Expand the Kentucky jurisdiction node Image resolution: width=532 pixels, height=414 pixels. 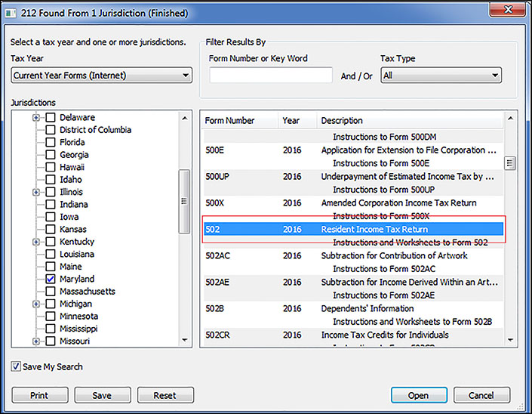point(35,243)
